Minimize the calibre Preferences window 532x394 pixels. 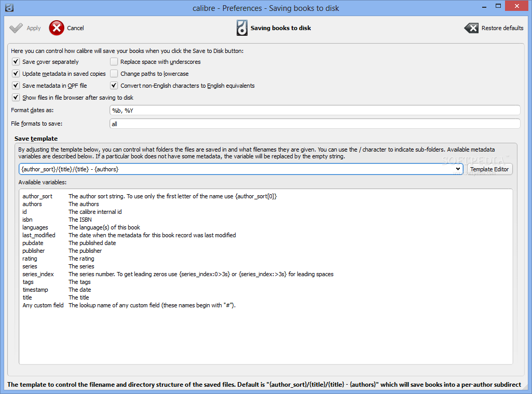coord(484,7)
